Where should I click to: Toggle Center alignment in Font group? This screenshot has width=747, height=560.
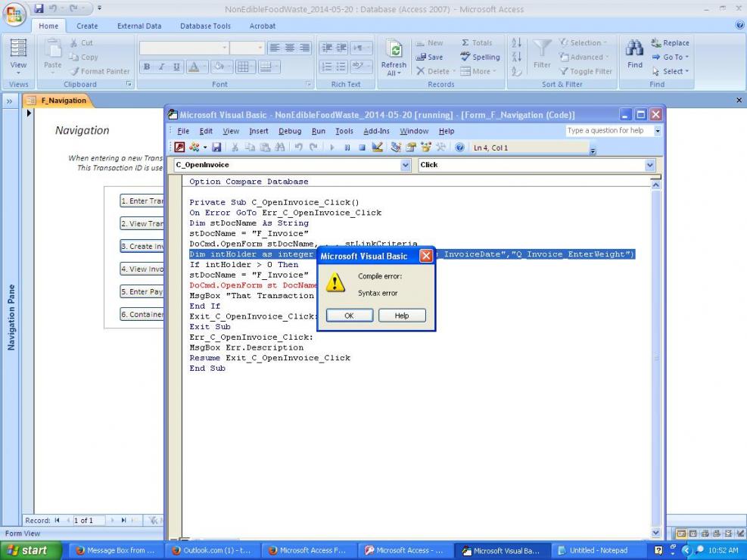(x=289, y=48)
